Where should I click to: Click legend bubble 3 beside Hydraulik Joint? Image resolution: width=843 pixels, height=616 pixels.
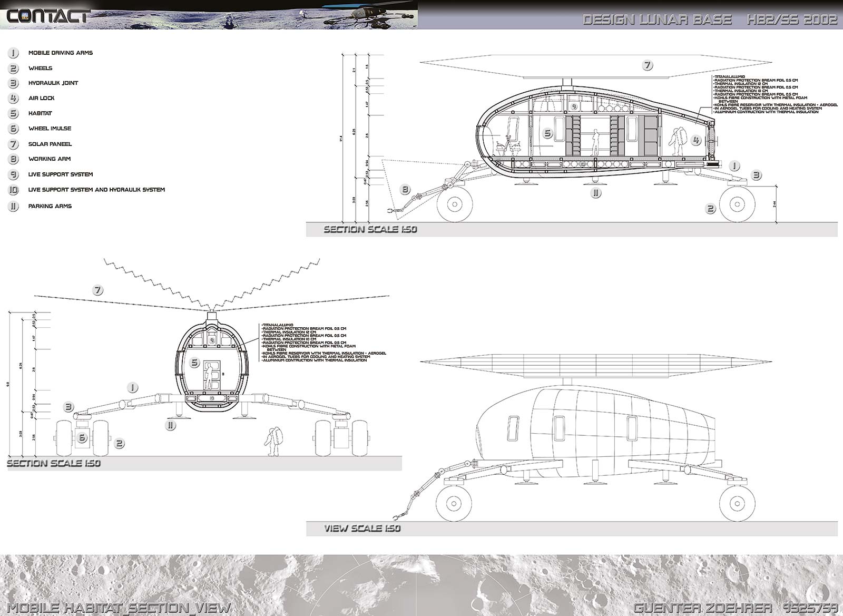[13, 83]
